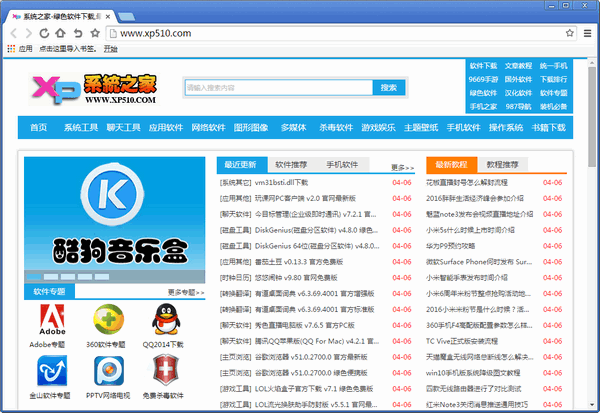Open 谷歌浏览器 v51.0.2700.0 官方最新版 entry
Viewport: 600px width, 413px height.
click(311, 357)
